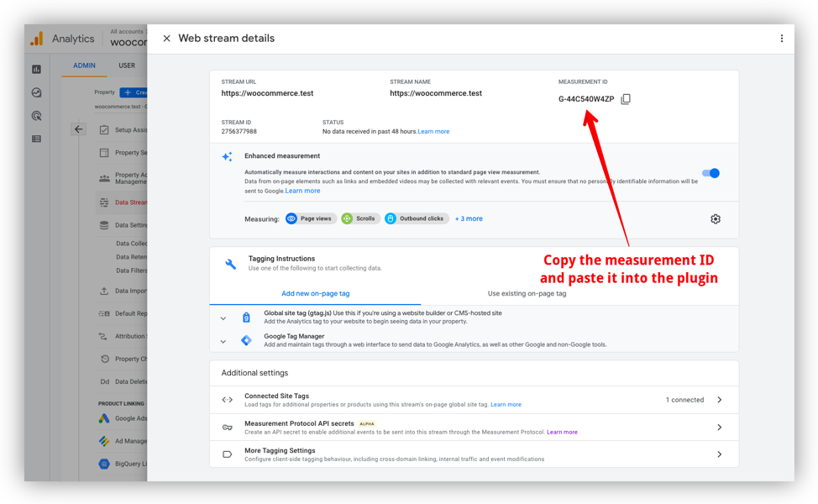Click the Global site tag icon
The height and width of the screenshot is (504, 818).
pyautogui.click(x=246, y=318)
